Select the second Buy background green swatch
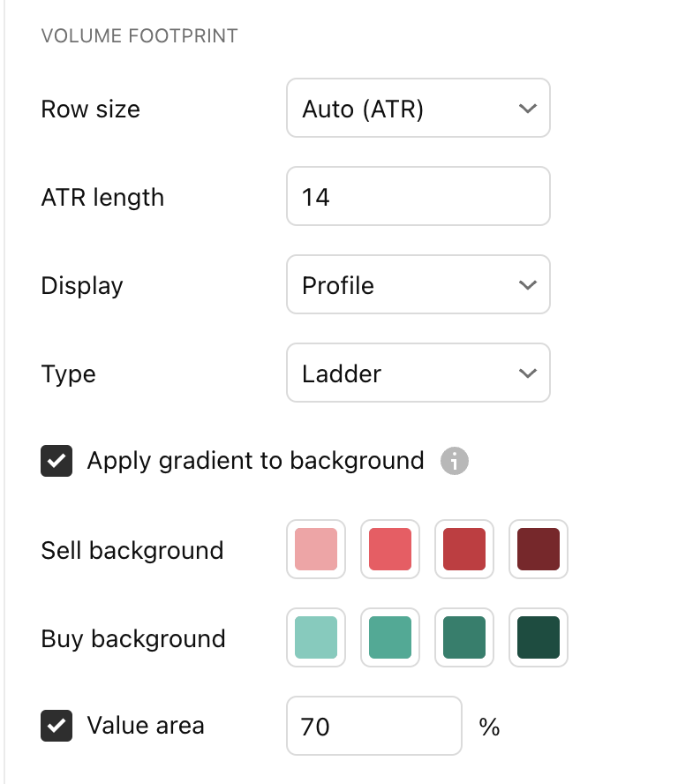678x784 pixels. (x=390, y=637)
